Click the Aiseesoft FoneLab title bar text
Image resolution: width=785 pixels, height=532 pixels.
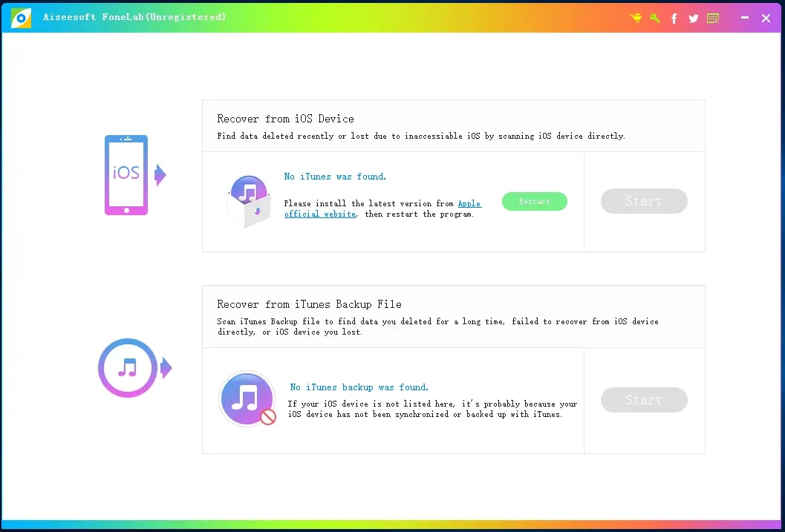pos(135,17)
